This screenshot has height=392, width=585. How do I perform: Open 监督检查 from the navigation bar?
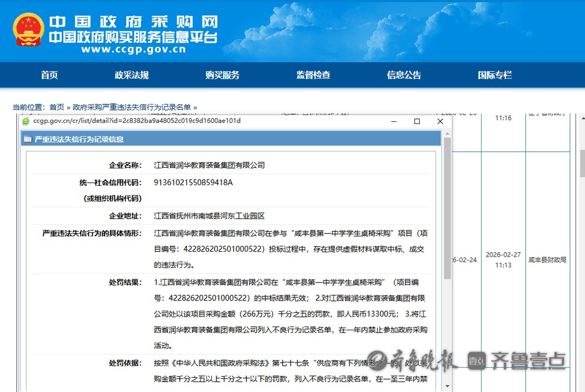click(x=313, y=75)
